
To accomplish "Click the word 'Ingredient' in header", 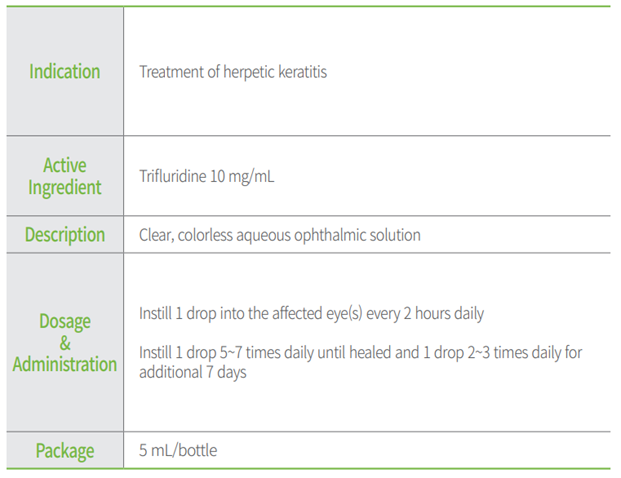I will click(65, 188).
